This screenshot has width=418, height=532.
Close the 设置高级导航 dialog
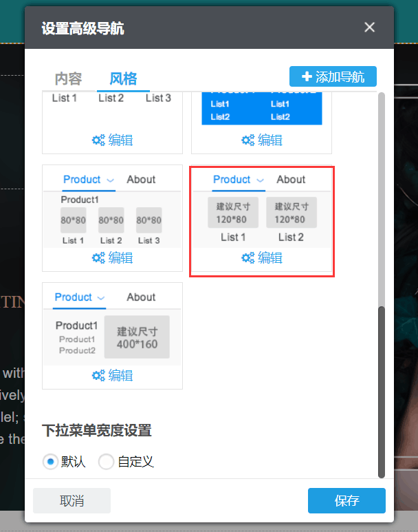tap(370, 28)
